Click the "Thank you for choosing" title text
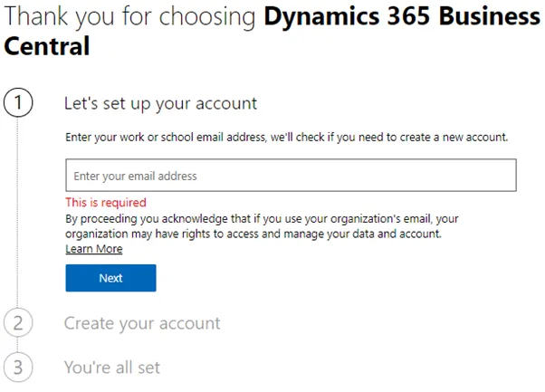The image size is (545, 392). point(131,16)
